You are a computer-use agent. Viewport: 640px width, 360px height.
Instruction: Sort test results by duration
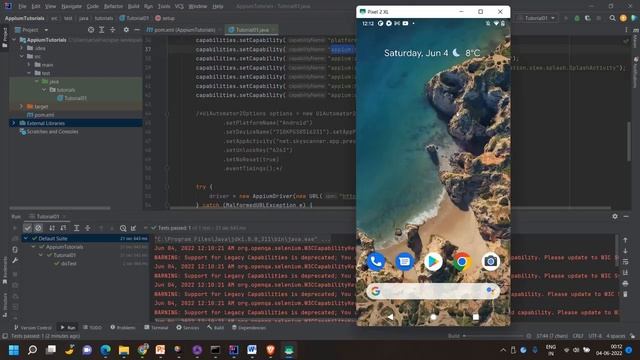click(63, 228)
